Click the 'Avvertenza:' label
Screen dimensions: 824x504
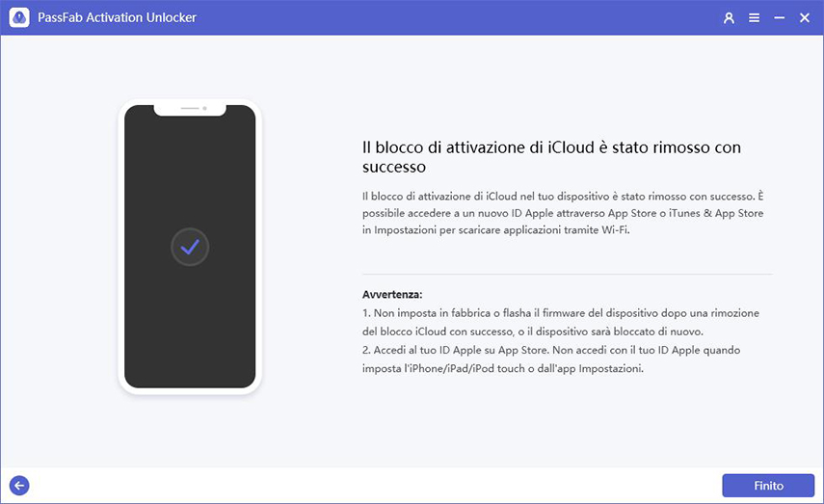[392, 294]
